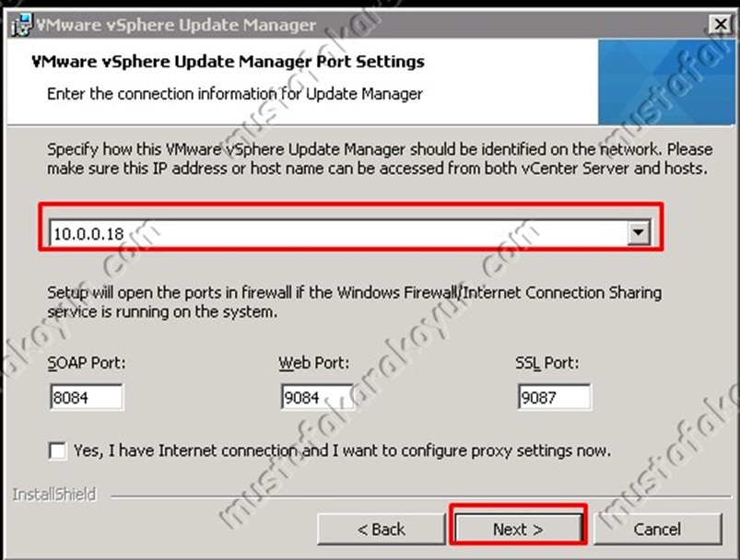Abort installation with the Cancel button

click(657, 530)
